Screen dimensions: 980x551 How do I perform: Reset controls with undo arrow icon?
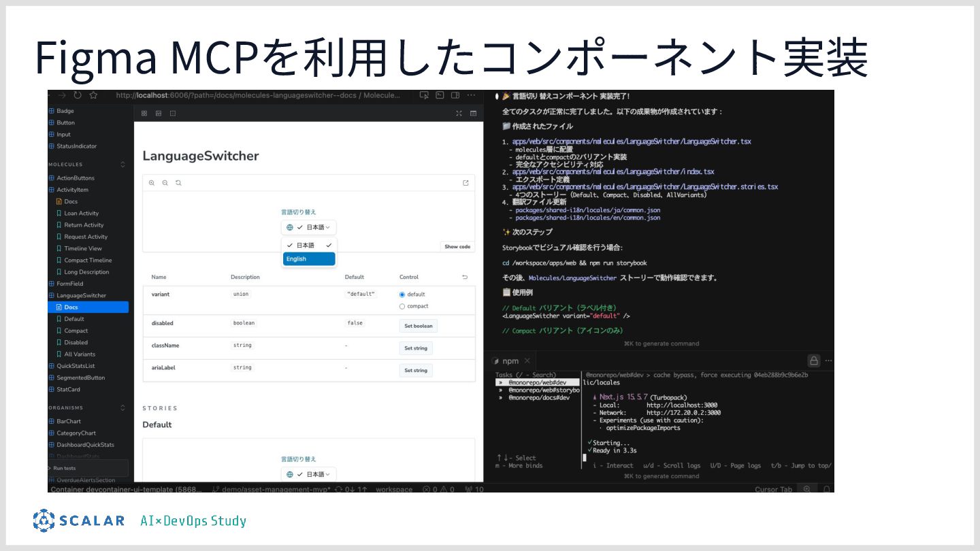click(x=465, y=277)
